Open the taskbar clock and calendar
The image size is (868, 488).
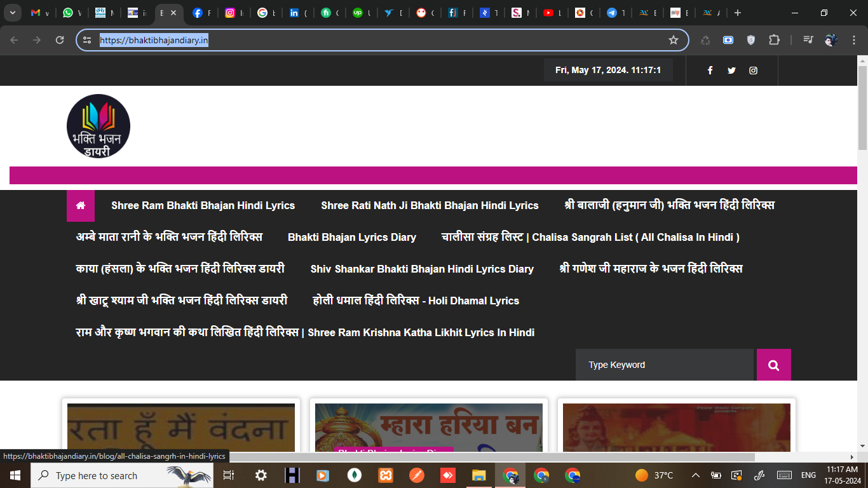point(843,475)
